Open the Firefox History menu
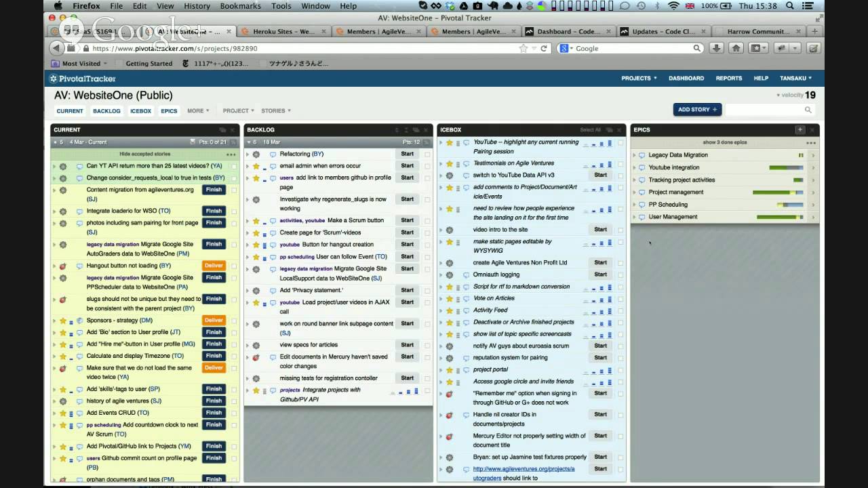868x488 pixels. coord(197,6)
